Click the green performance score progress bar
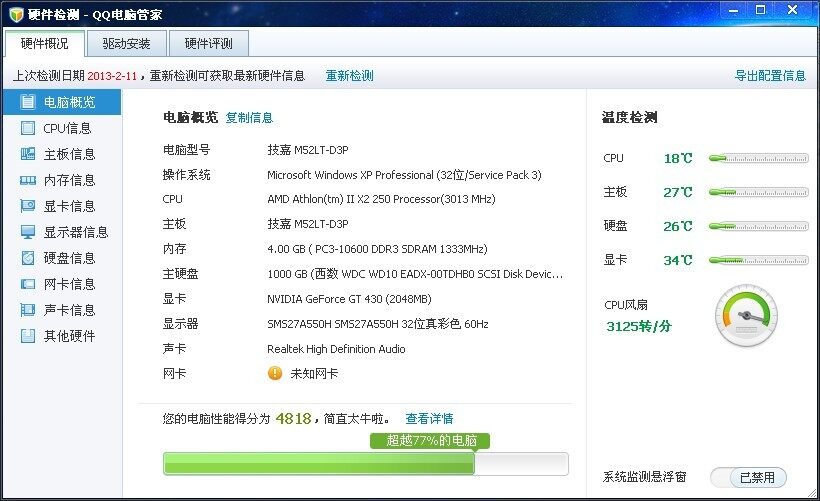Viewport: 820px width, 501px height. pos(366,464)
